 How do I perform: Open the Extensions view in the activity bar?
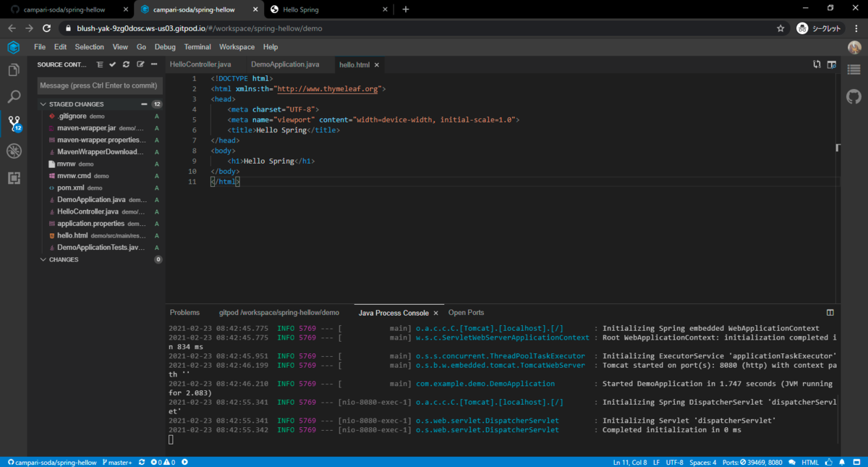(x=14, y=177)
